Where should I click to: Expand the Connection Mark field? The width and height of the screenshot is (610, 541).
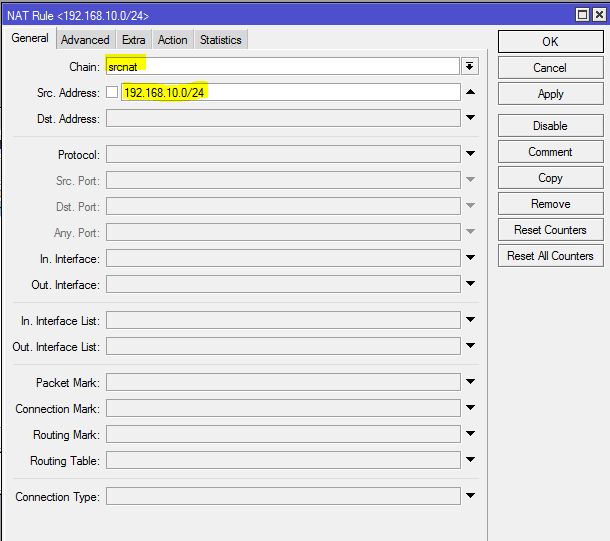[470, 408]
